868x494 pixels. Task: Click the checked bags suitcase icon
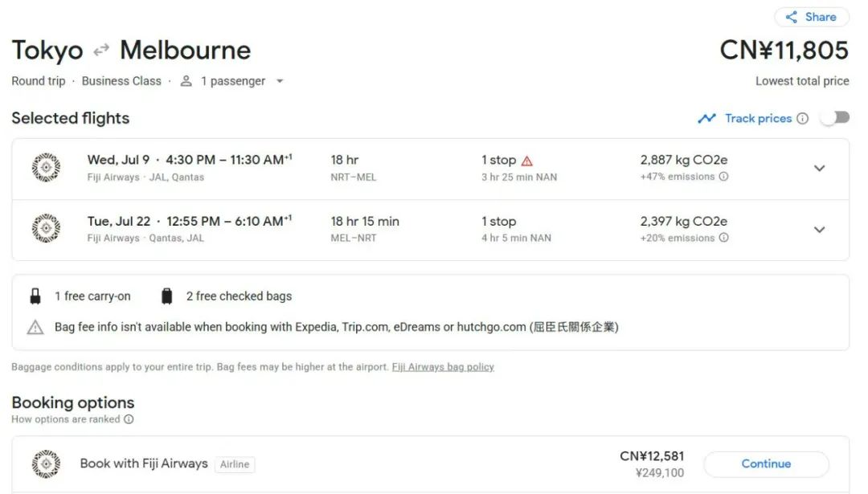click(x=166, y=296)
